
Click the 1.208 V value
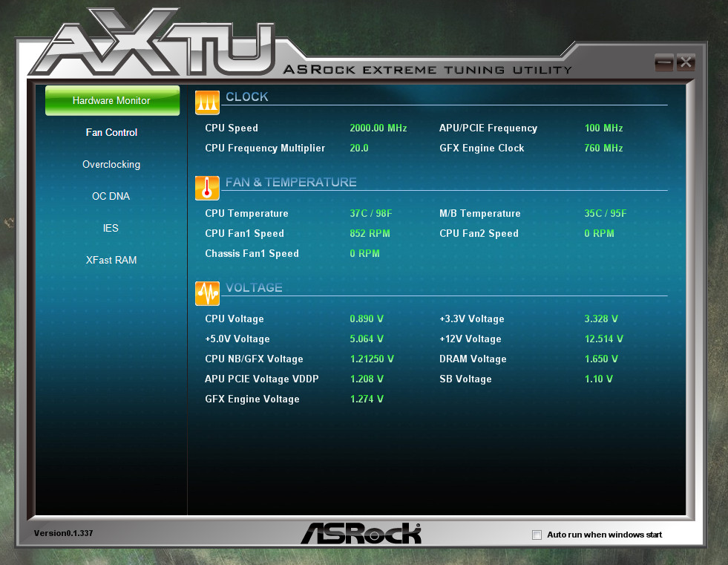[x=367, y=379]
